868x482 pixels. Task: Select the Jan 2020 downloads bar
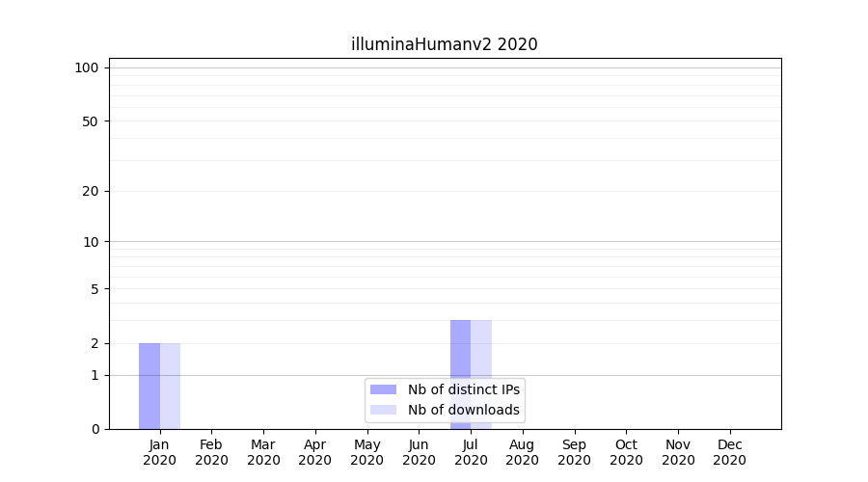170,386
